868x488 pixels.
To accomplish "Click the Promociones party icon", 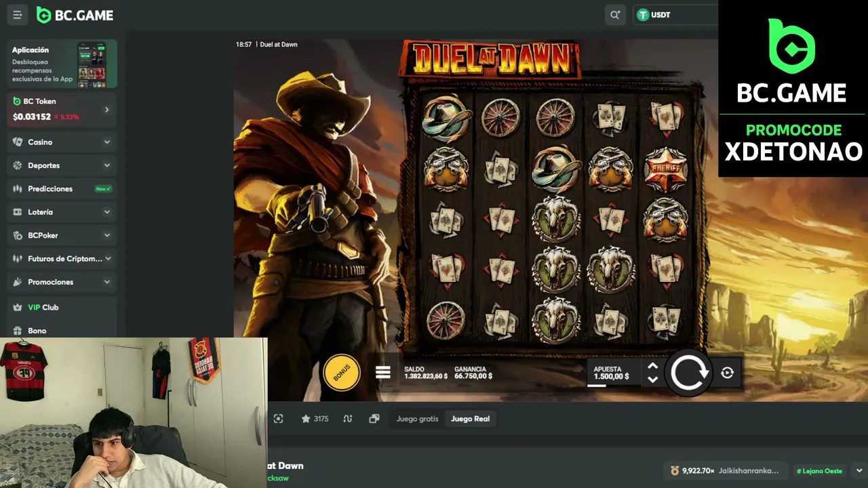I will [18, 282].
